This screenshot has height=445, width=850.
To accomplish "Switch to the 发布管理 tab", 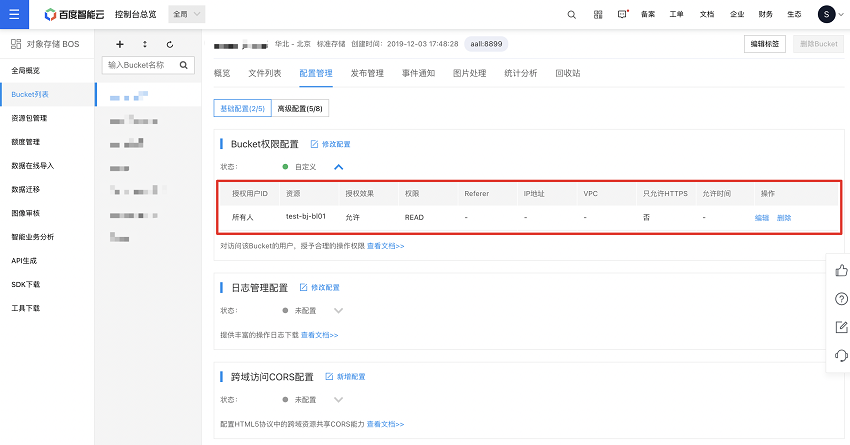I will pyautogui.click(x=367, y=73).
